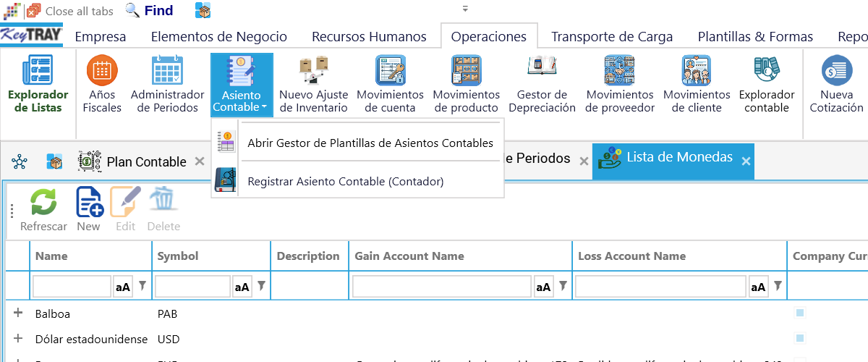Image resolution: width=868 pixels, height=362 pixels.
Task: Expand the Balboa row
Action: click(x=18, y=313)
